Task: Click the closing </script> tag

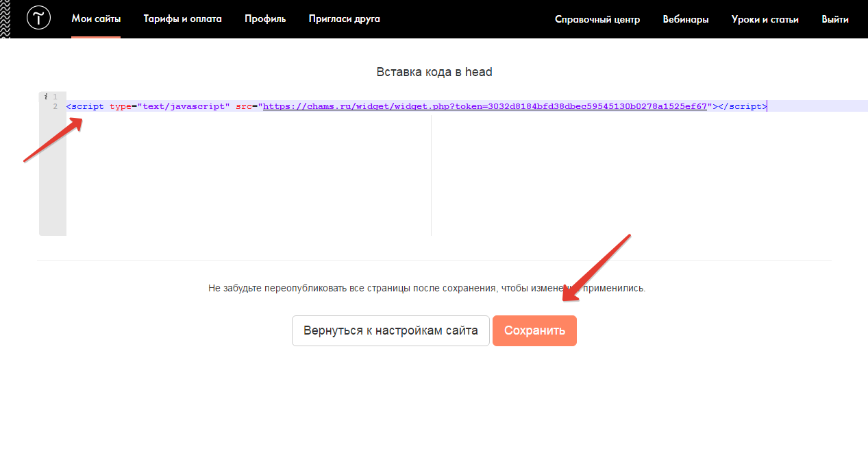Action: [741, 106]
